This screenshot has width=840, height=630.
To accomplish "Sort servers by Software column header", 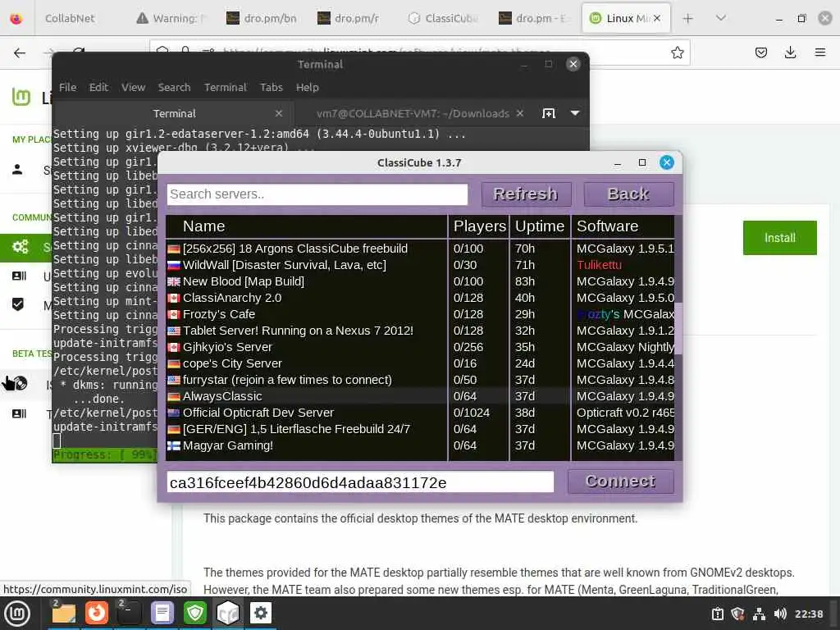I will (623, 226).
